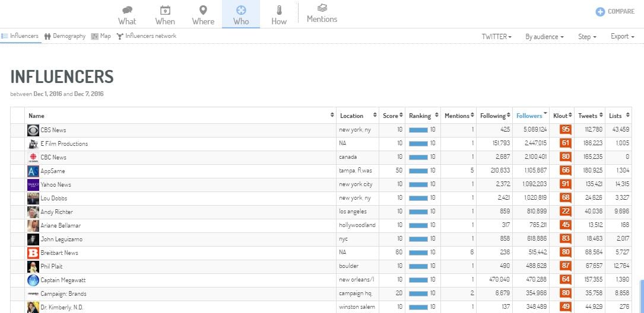Open Yahoo News influencer name

[x=56, y=184]
